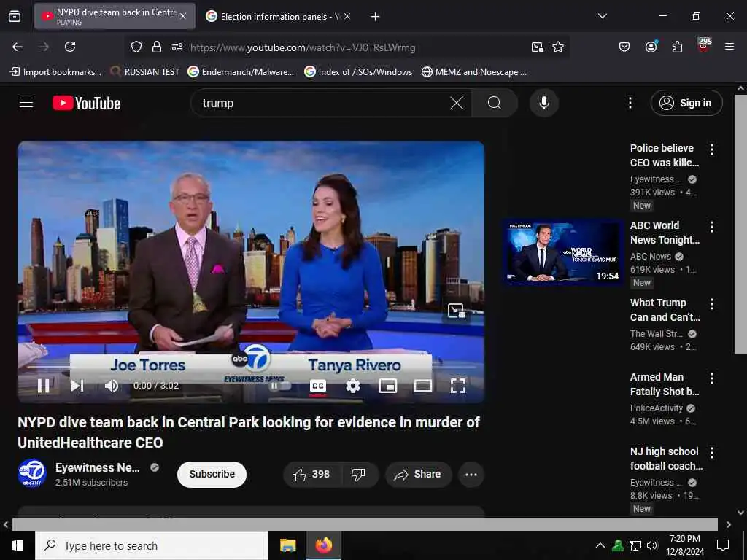747x560 pixels.
Task: Subscribe to Eyewitness News channel
Action: point(212,474)
